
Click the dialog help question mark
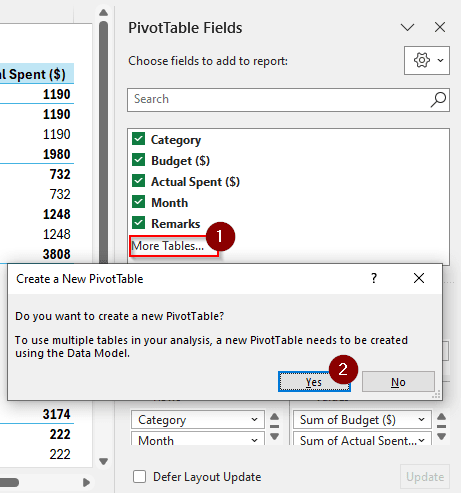(374, 278)
